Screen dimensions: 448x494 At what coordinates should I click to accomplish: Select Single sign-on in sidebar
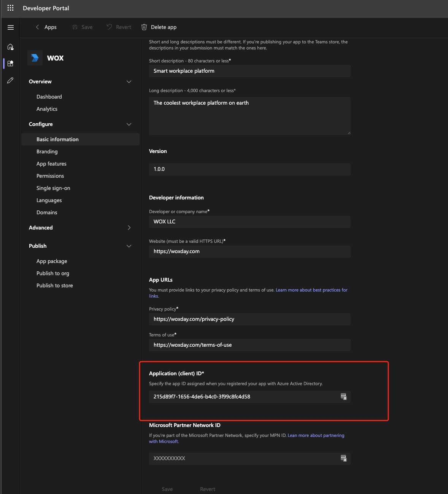(x=53, y=188)
